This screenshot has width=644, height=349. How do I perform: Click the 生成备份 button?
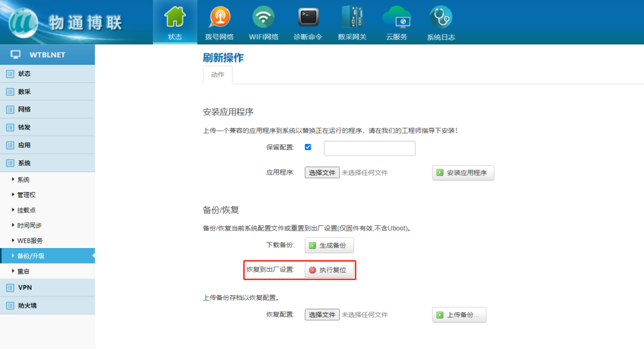point(329,246)
